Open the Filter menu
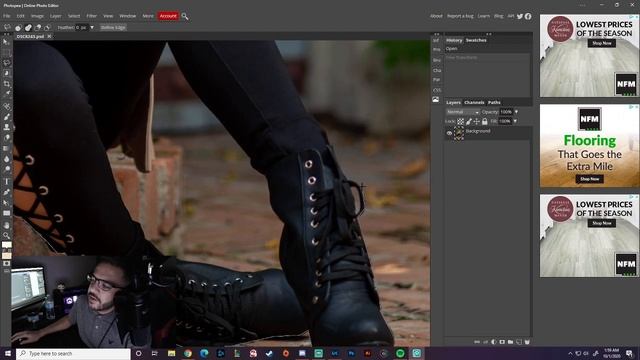 pos(91,16)
